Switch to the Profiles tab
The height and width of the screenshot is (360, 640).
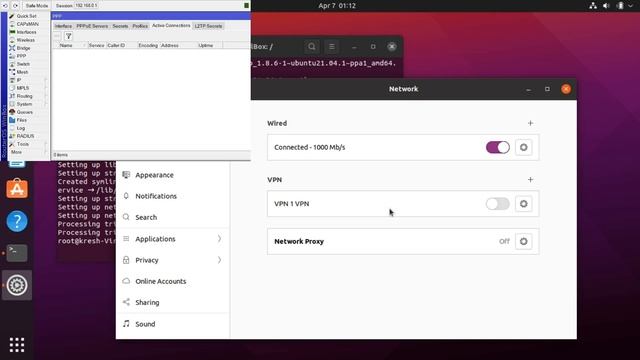pyautogui.click(x=140, y=26)
